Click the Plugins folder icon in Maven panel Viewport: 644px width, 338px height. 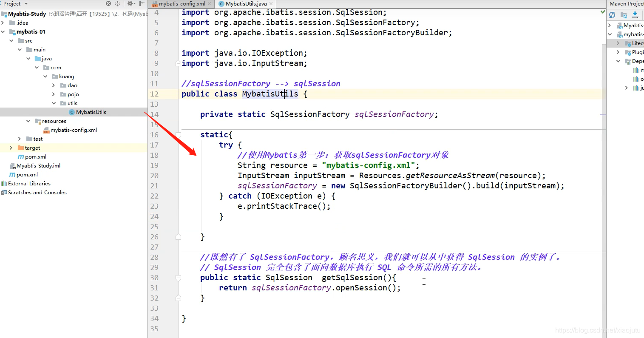click(628, 52)
